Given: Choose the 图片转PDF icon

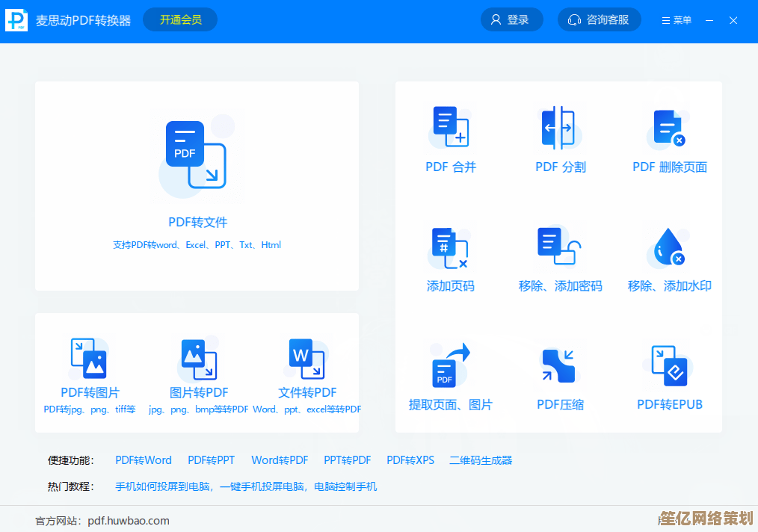Looking at the screenshot, I should coord(199,359).
